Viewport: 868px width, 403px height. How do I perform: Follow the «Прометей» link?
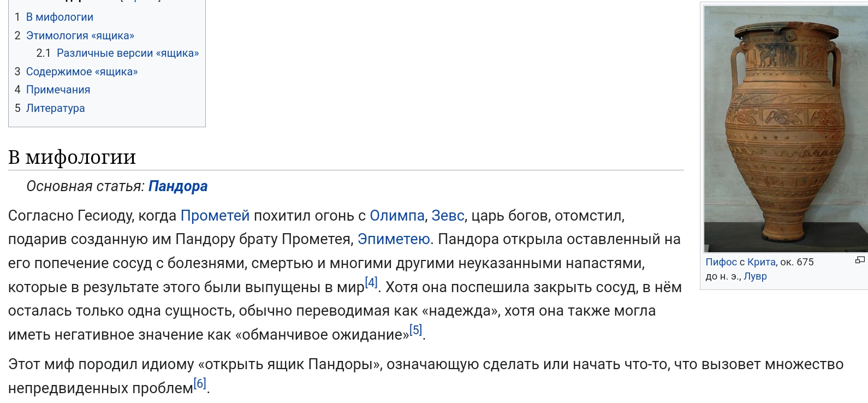tap(215, 216)
